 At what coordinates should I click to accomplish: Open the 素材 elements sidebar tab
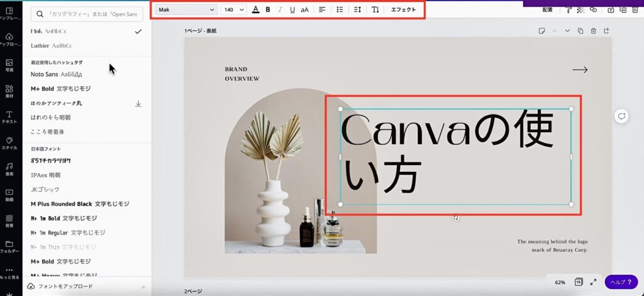pos(9,91)
